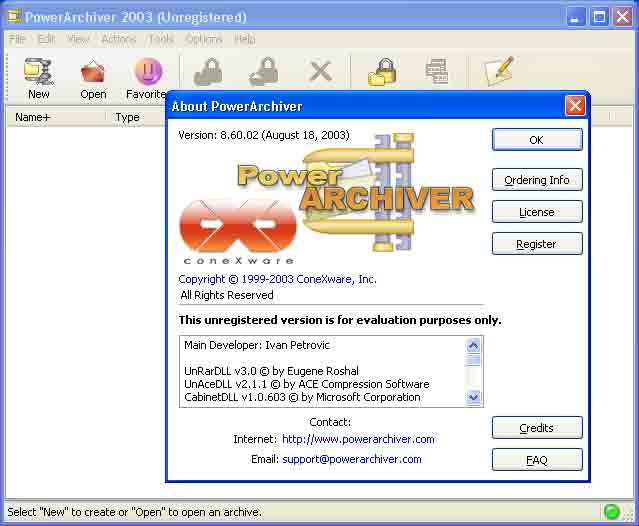Click the 'CabinetDLL v1.0.603' credits line

pyautogui.click(x=302, y=397)
